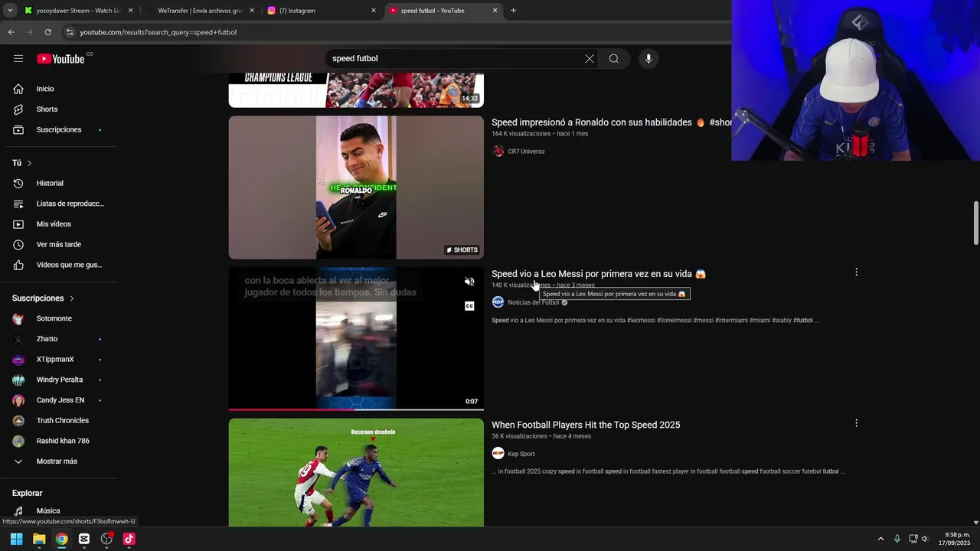This screenshot has height=551, width=980.
Task: Click the CR7 Universo channel avatar
Action: [498, 152]
